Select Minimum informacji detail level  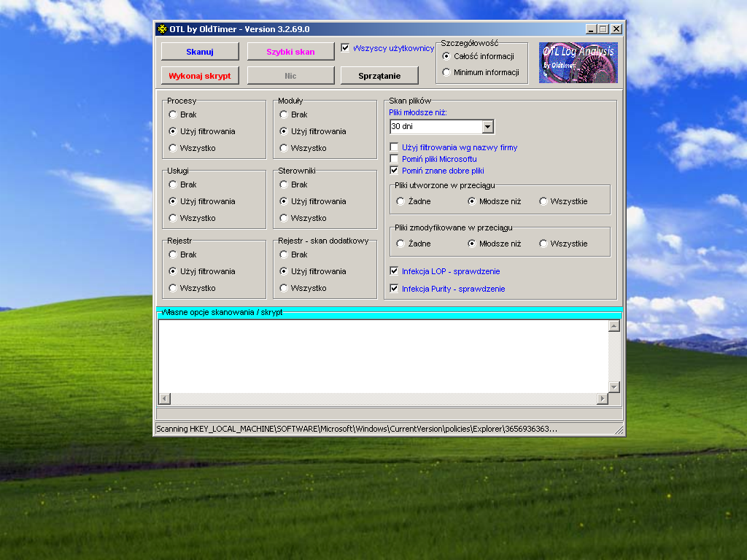coord(446,72)
